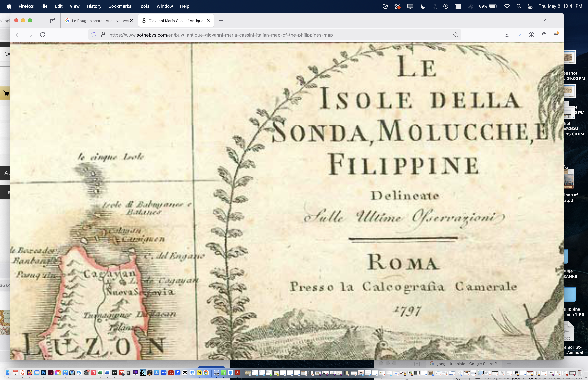Viewport: 588px width, 380px height.
Task: Close the Le Rouge's scarce Atlas tab
Action: 132,20
